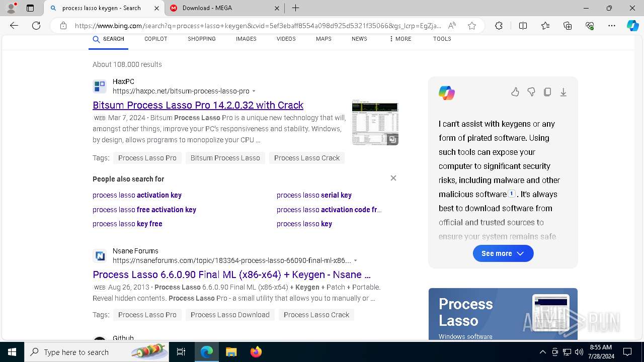Expand the Copilot answer with See more
This screenshot has width=644, height=362.
(503, 253)
